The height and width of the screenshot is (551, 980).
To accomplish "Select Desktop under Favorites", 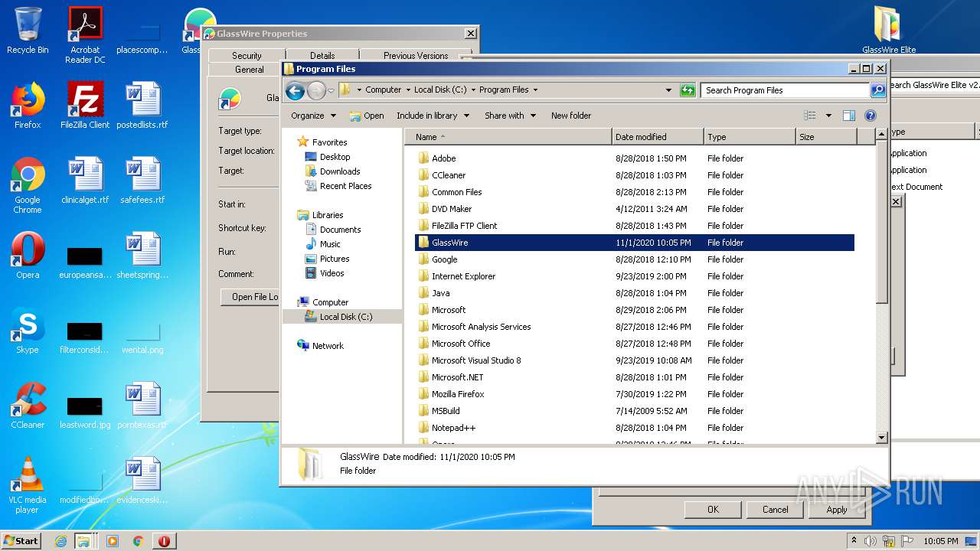I will point(335,157).
